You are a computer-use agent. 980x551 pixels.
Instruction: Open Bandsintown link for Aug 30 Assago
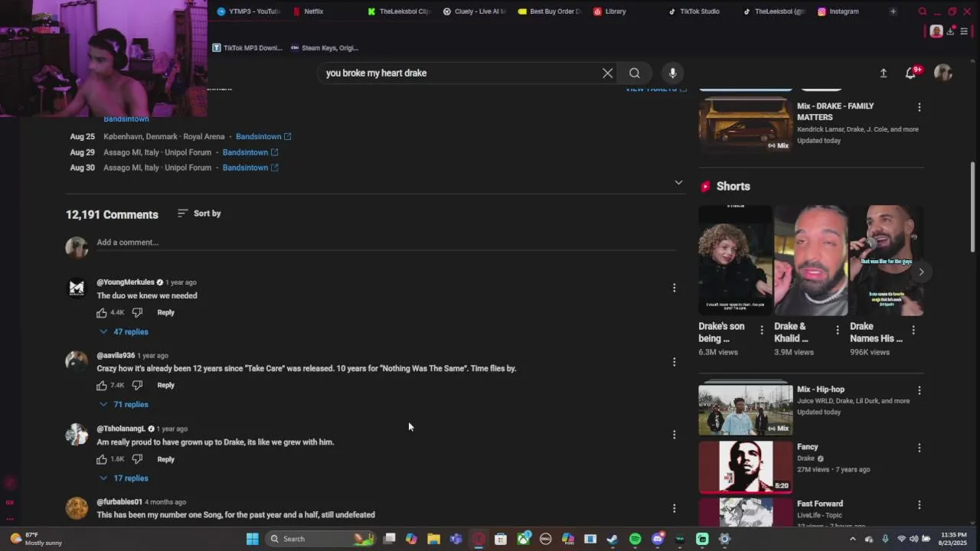click(x=250, y=168)
